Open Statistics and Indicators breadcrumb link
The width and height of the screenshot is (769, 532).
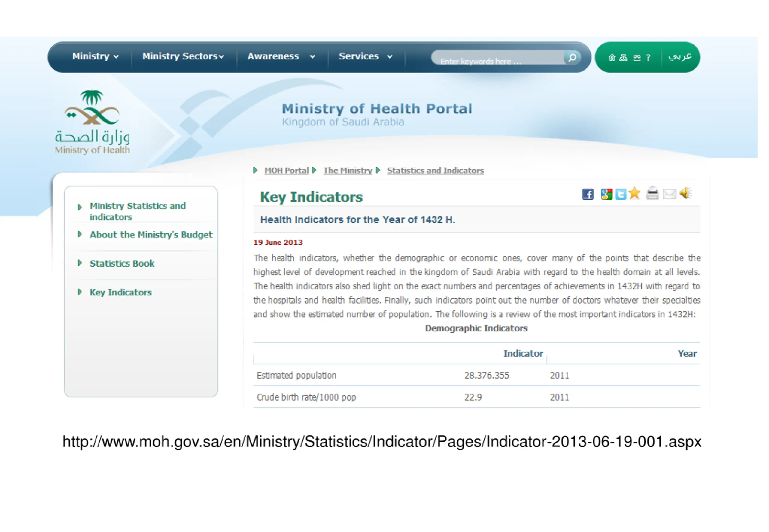click(x=435, y=171)
